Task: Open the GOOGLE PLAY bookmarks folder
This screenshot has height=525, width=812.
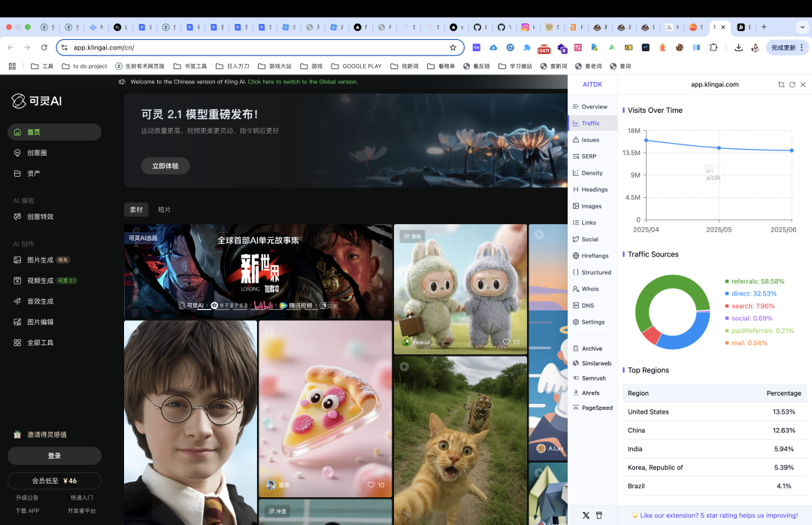Action: (356, 66)
